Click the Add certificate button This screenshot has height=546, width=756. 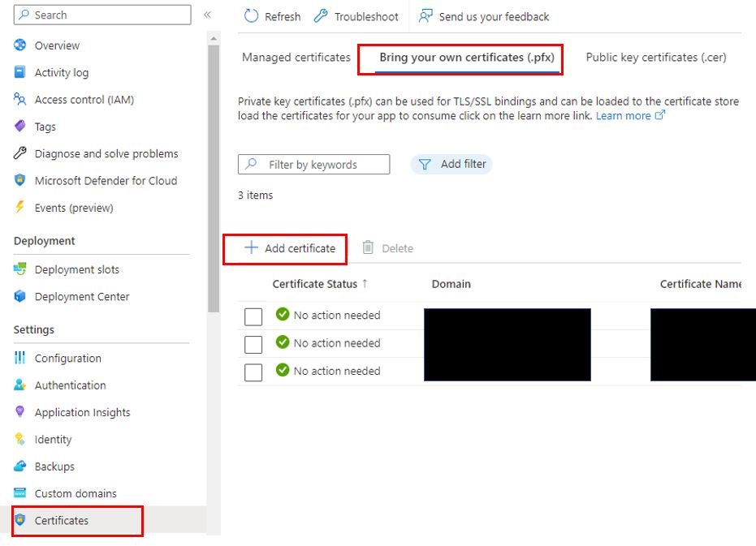285,247
